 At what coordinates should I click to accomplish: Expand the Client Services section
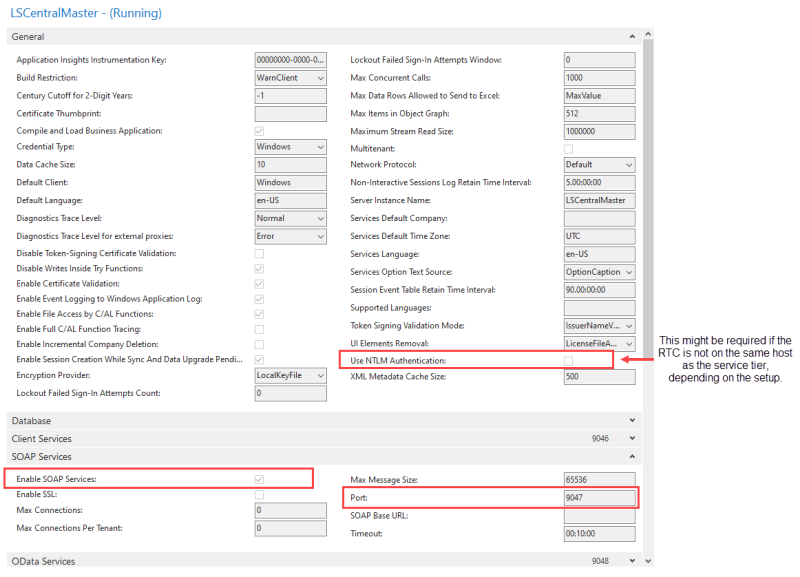(x=632, y=439)
